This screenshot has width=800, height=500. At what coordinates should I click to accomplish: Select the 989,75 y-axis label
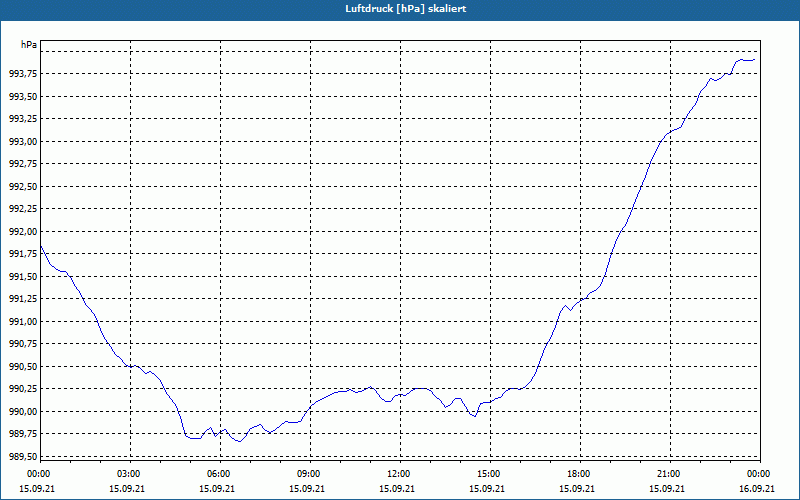coord(23,434)
